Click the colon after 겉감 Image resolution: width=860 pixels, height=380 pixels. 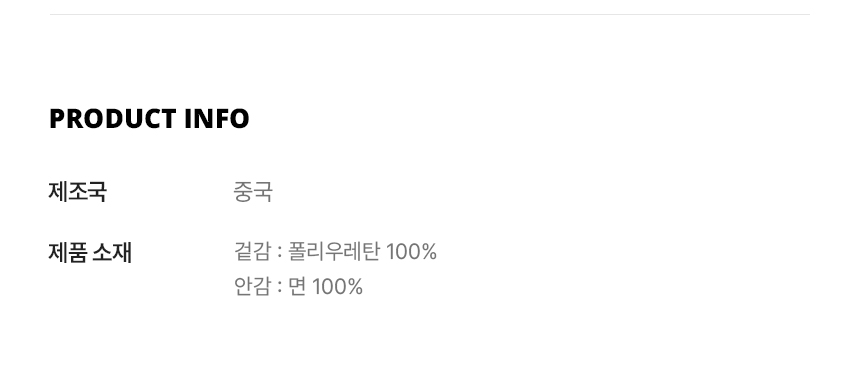pyautogui.click(x=279, y=253)
